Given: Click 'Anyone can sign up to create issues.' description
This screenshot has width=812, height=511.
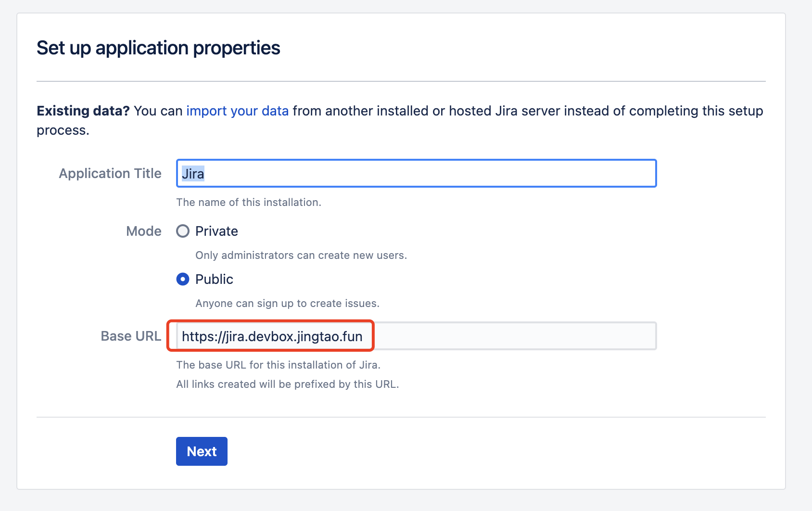Looking at the screenshot, I should click(287, 304).
